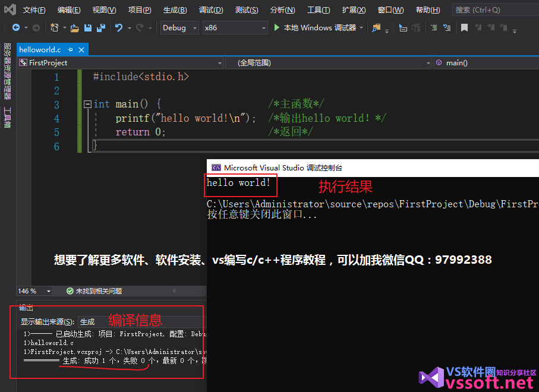Open the undo history dropdown arrow

point(129,28)
